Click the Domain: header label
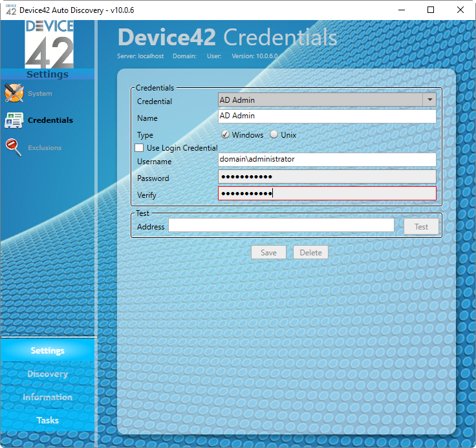 [x=184, y=56]
